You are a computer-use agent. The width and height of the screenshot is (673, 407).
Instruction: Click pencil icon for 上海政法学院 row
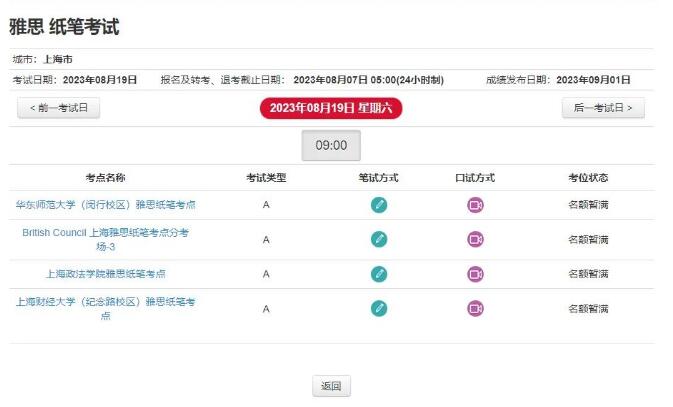click(379, 274)
